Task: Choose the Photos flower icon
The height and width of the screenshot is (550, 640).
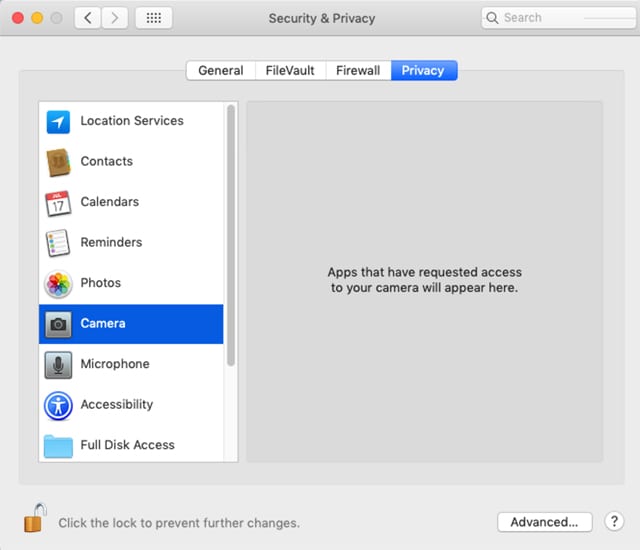Action: [x=59, y=284]
